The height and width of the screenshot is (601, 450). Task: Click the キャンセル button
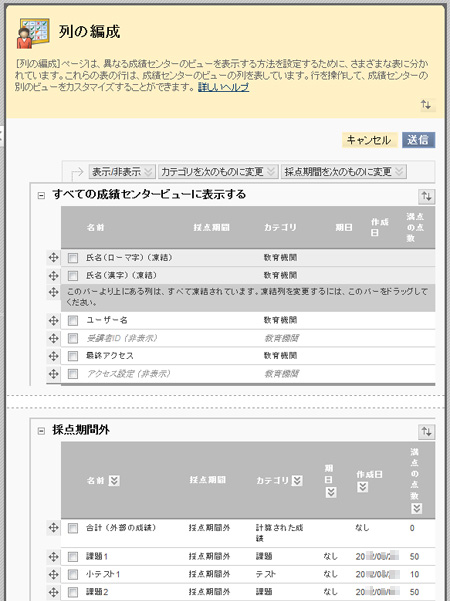[369, 140]
